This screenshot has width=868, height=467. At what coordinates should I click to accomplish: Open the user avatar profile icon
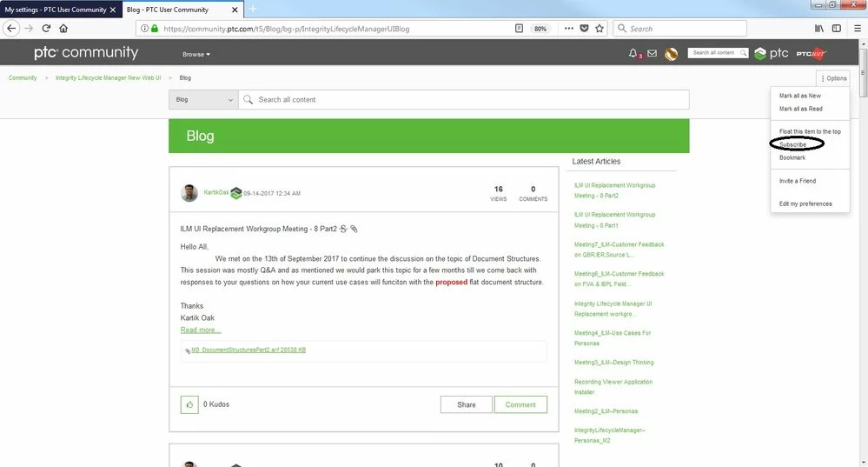[671, 54]
